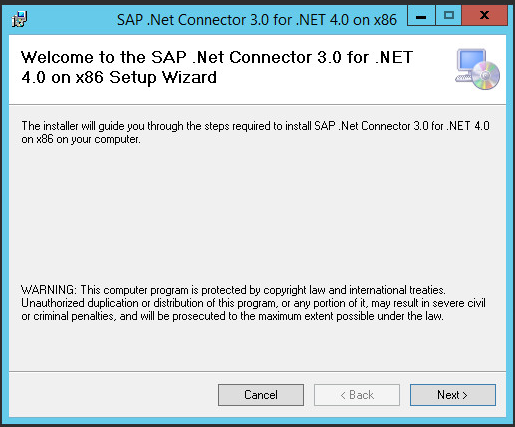The image size is (515, 427).
Task: Click the CD disc in the setup graphic
Action: (485, 76)
